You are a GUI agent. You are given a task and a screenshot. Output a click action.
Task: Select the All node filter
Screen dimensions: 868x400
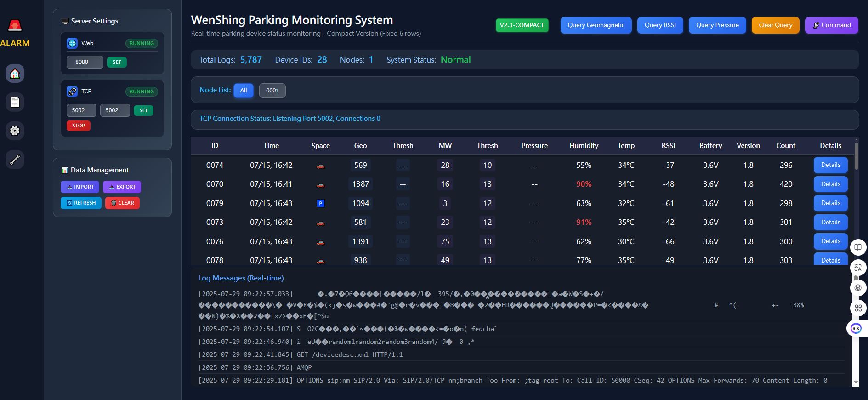point(243,91)
